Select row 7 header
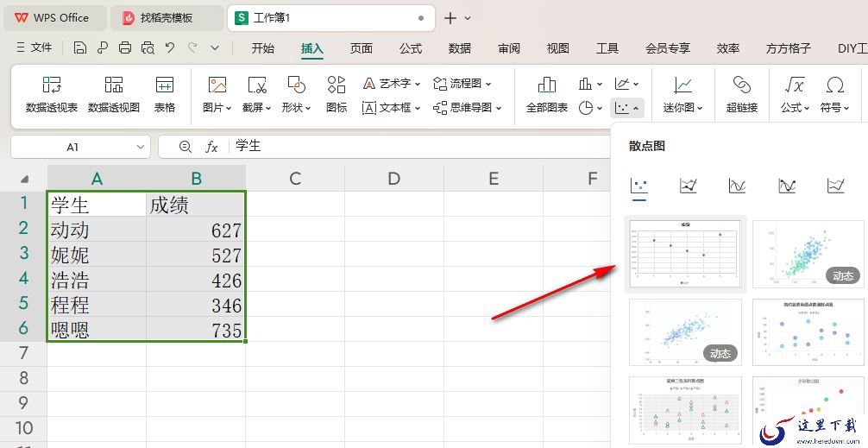The image size is (868, 448). (23, 353)
